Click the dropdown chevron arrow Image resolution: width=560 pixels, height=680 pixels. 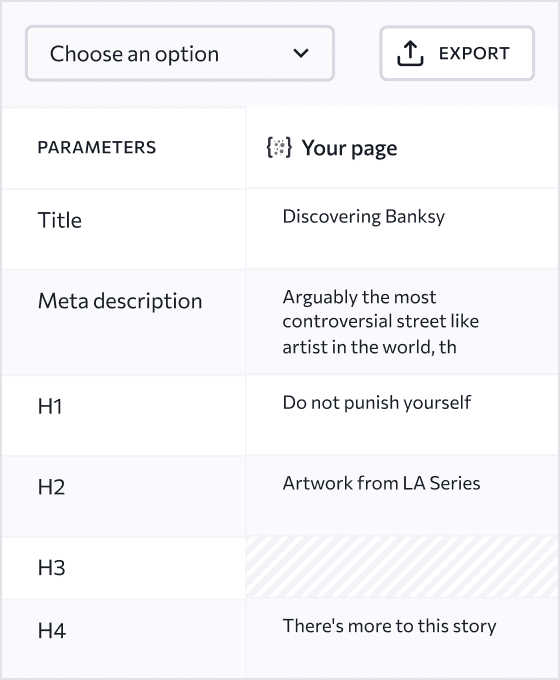coord(301,53)
